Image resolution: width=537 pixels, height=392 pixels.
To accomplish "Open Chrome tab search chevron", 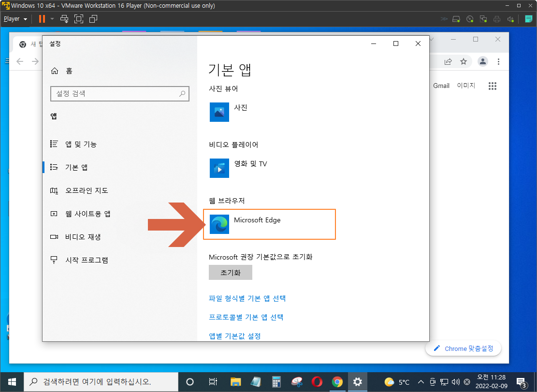I will (432, 39).
